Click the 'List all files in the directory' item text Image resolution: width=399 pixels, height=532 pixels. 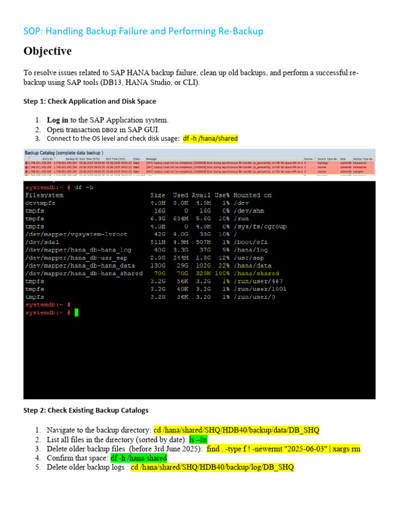[x=117, y=440]
